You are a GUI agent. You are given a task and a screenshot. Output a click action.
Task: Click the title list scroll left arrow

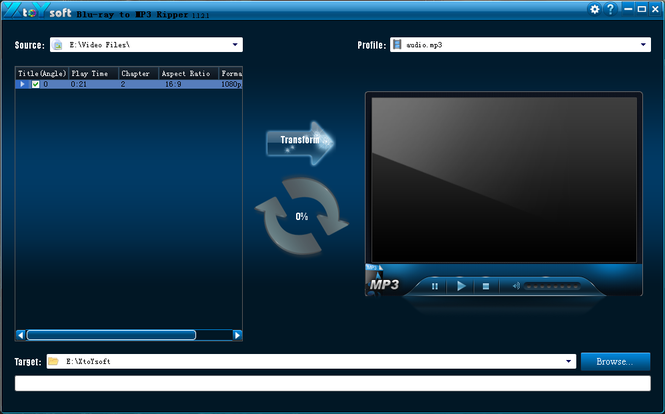tap(20, 335)
